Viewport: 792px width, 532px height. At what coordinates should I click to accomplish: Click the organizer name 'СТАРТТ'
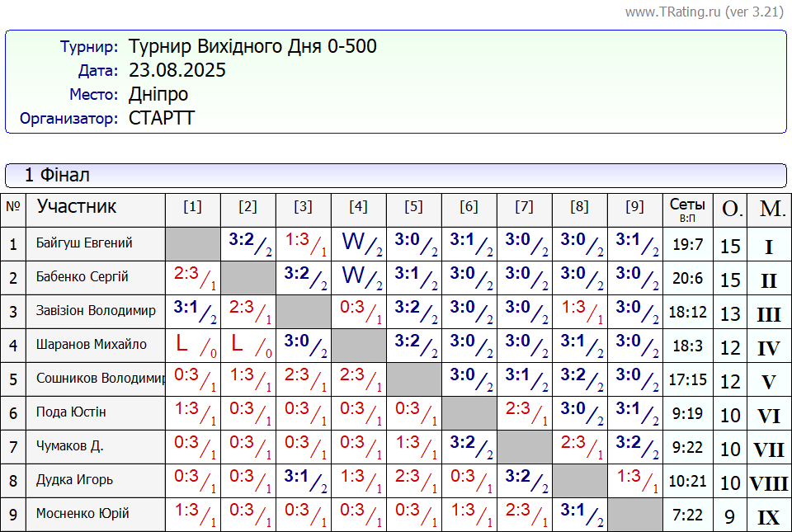click(162, 118)
